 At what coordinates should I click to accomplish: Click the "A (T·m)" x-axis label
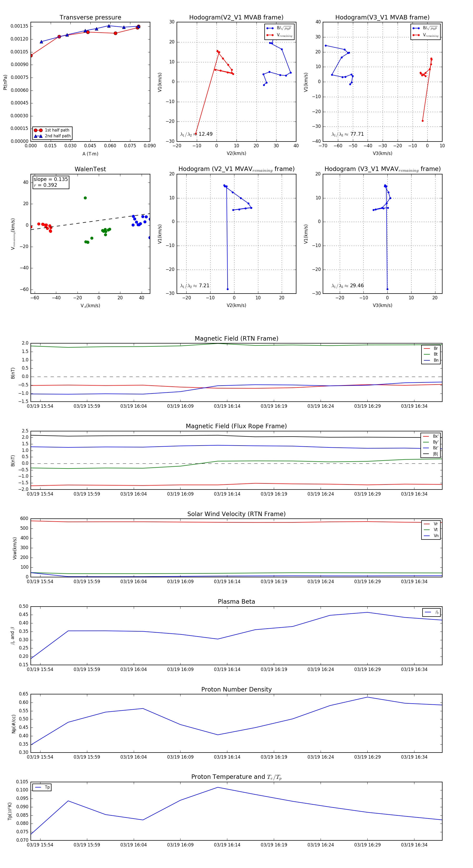90,154
